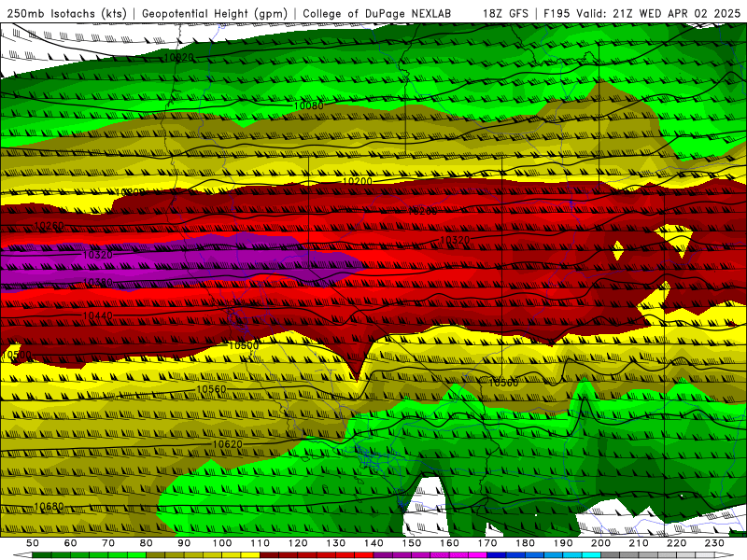Click the 10200 contour label on the yellow band
This screenshot has width=747, height=560.
click(358, 181)
